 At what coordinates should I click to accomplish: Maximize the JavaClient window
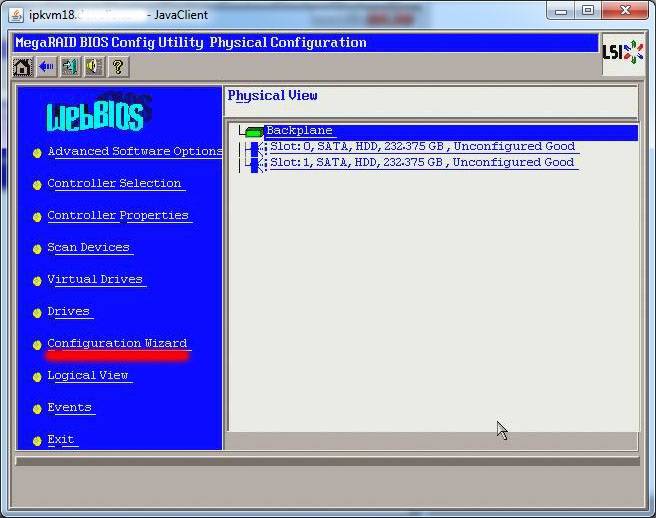point(588,11)
